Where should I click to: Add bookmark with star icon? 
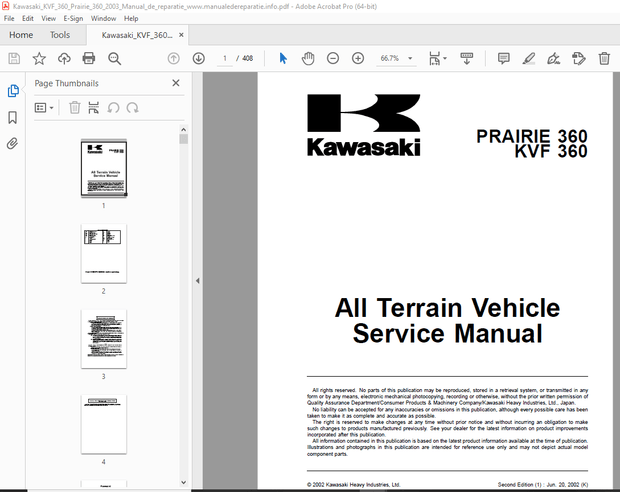tap(39, 59)
